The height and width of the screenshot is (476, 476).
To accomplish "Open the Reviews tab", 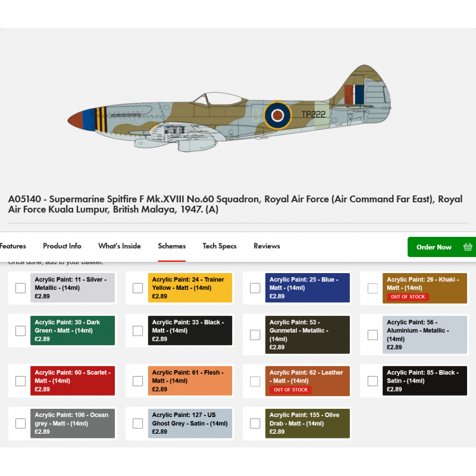I will point(267,246).
